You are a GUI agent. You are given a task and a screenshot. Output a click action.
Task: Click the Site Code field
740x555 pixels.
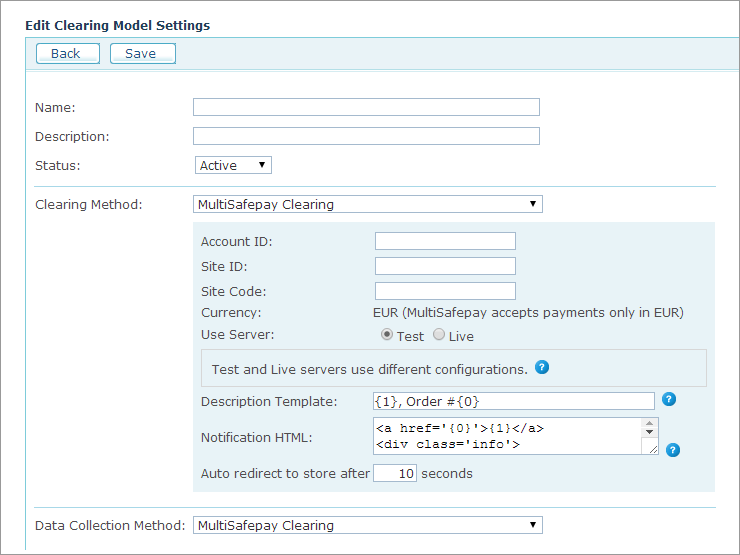coord(445,291)
